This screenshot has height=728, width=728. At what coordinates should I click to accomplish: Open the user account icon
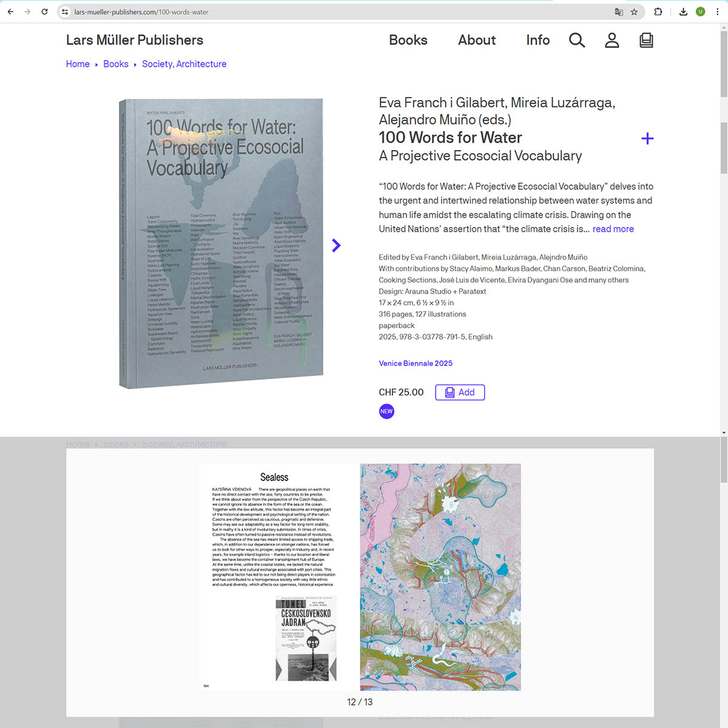tap(612, 41)
